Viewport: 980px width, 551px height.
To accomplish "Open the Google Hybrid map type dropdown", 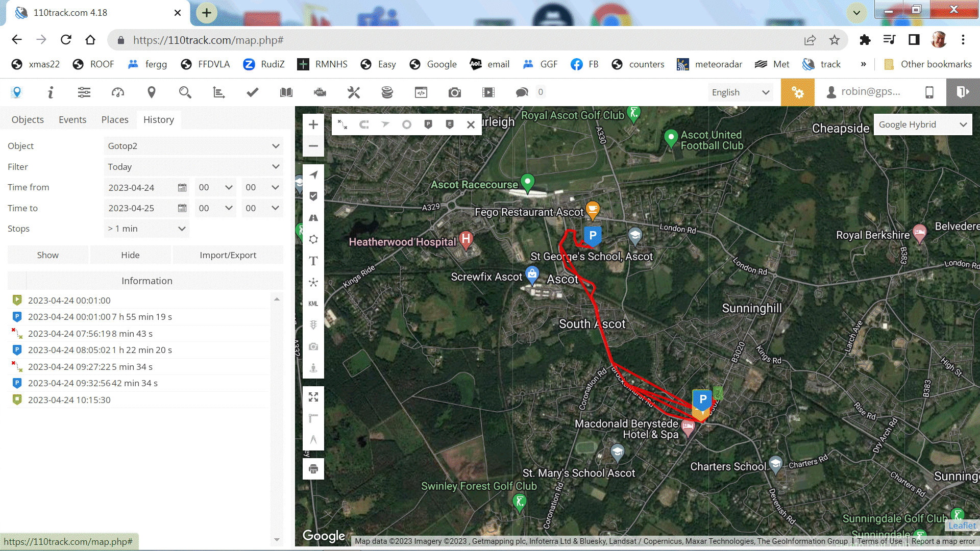I will pos(922,124).
